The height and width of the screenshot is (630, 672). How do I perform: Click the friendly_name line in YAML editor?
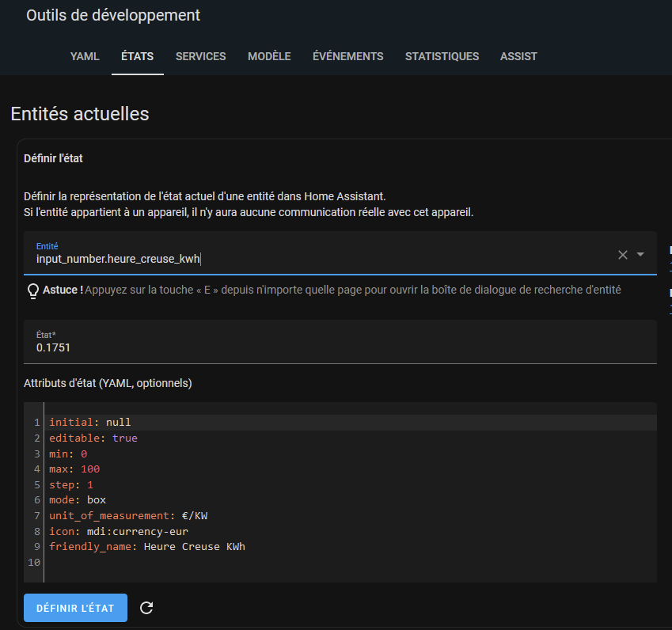pyautogui.click(x=147, y=546)
